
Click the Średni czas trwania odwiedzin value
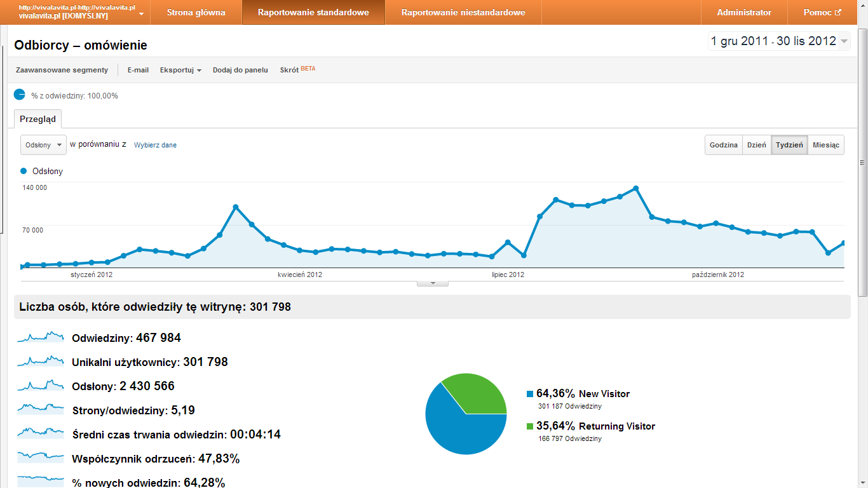[255, 435]
